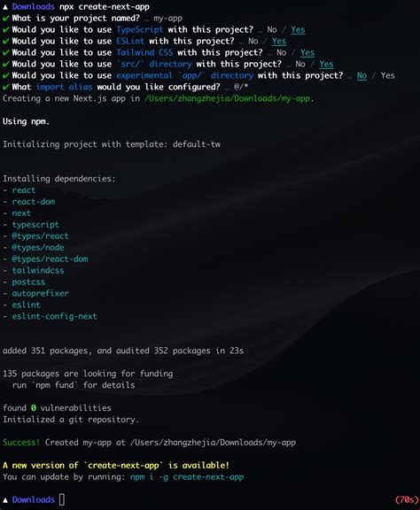Click the checkmark next to the Tailwind CSS question
Viewport: 420px width, 510px height.
(5, 53)
